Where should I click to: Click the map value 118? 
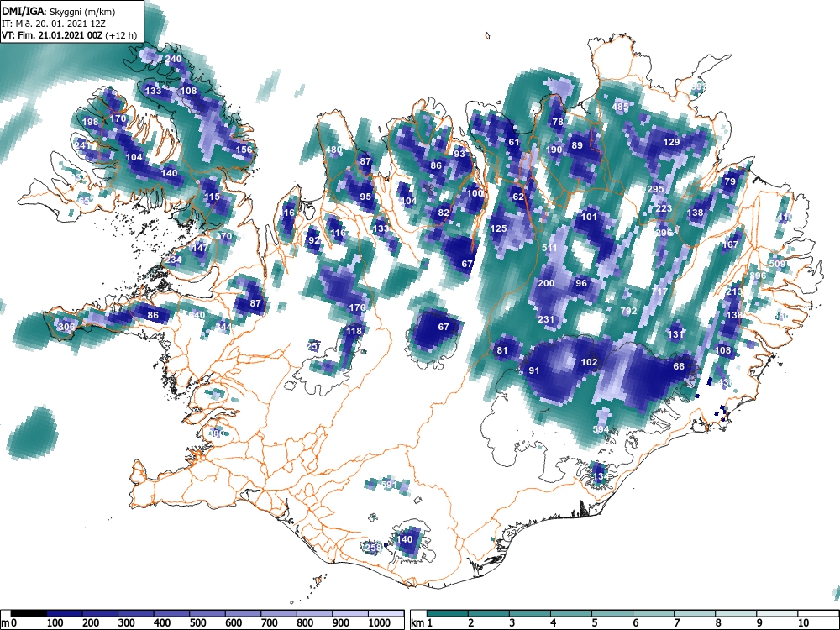point(354,330)
